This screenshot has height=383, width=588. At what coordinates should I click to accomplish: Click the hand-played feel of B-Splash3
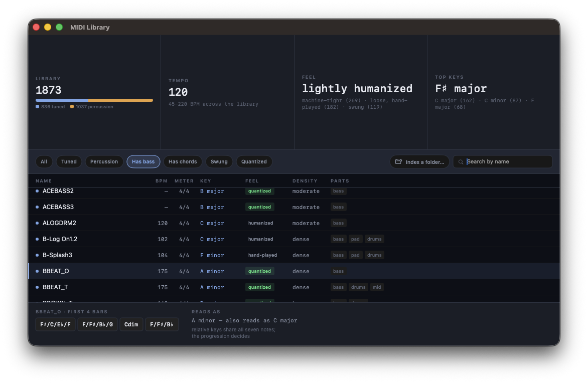pos(262,255)
